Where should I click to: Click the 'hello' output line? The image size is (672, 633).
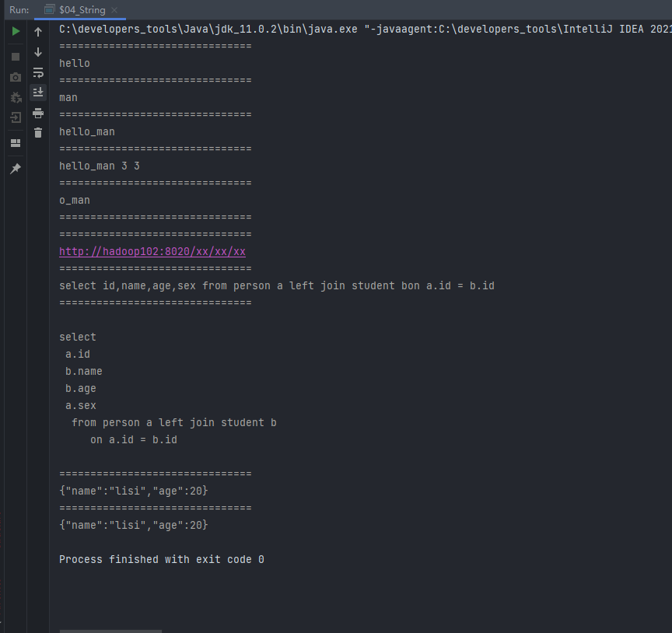[75, 64]
